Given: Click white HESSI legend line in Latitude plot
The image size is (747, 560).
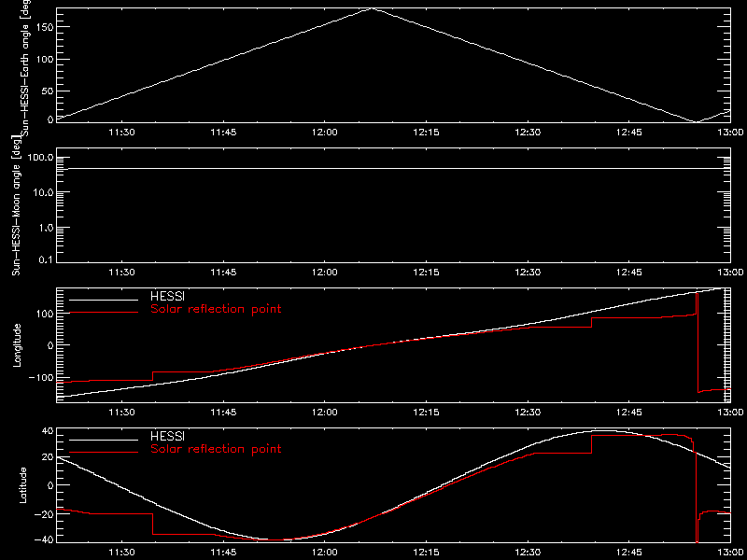Looking at the screenshot, I should 104,440.
